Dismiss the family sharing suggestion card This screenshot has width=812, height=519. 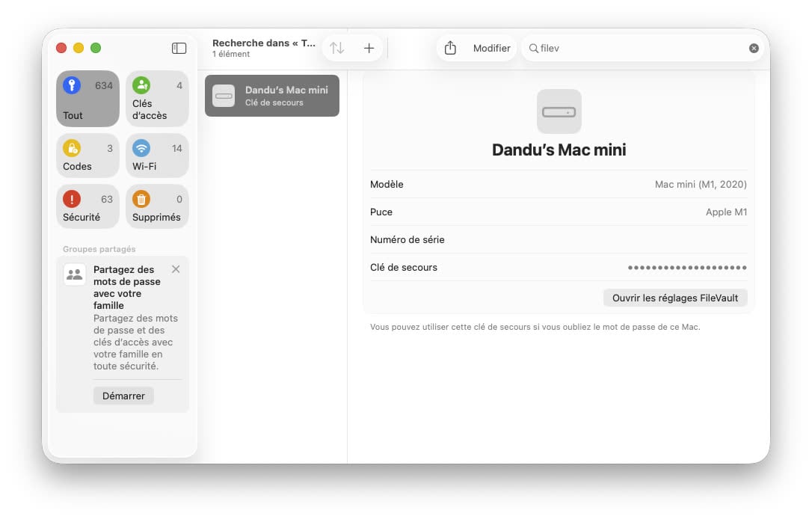point(176,269)
